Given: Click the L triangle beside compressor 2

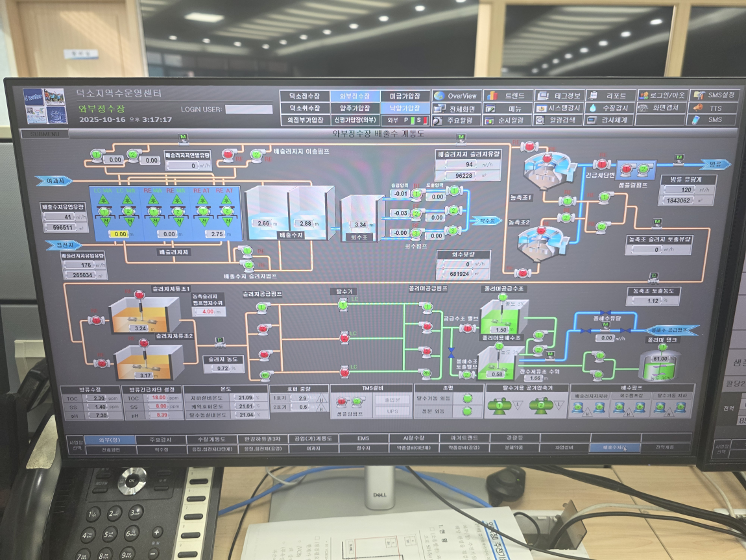Looking at the screenshot, I should 559,406.
